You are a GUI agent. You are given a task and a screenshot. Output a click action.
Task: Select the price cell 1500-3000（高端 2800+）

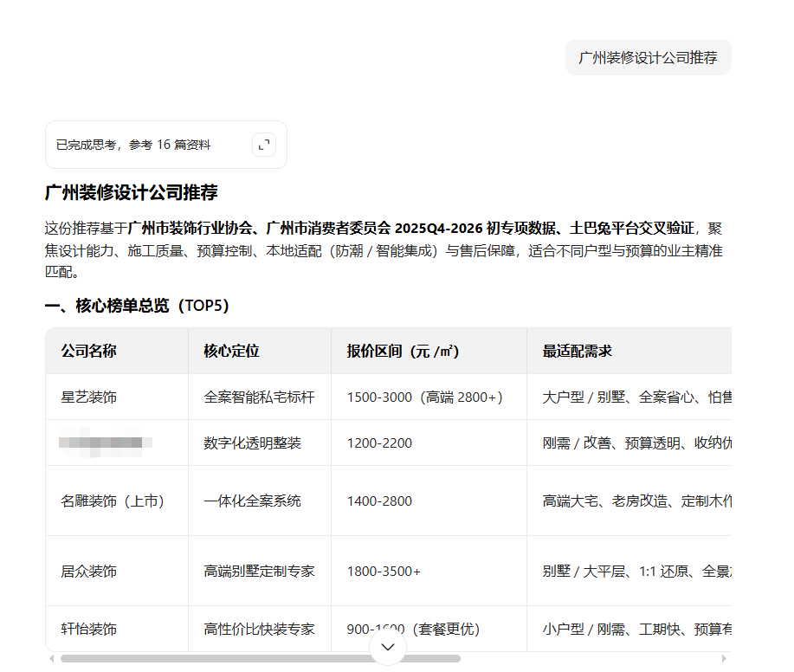pyautogui.click(x=424, y=397)
